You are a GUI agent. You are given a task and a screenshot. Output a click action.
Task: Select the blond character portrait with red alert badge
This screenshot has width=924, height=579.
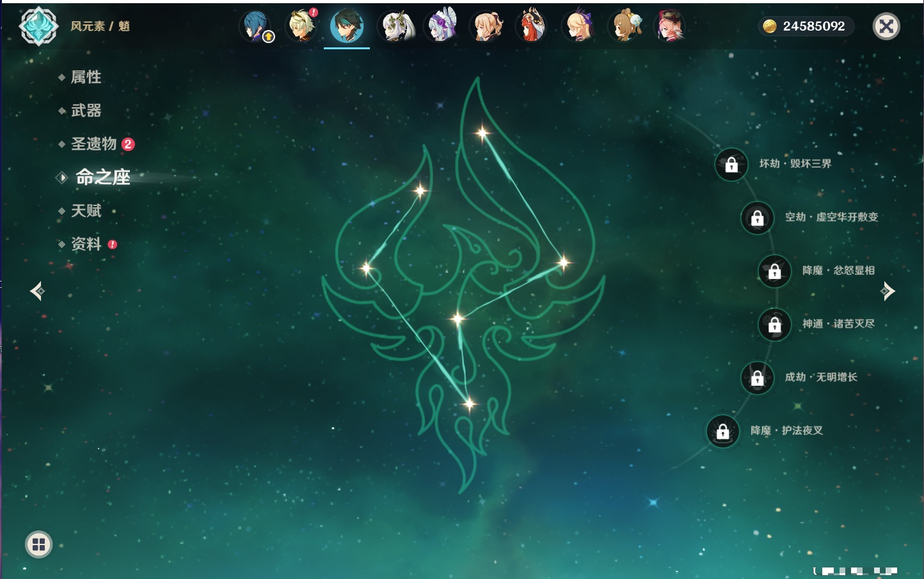301,26
